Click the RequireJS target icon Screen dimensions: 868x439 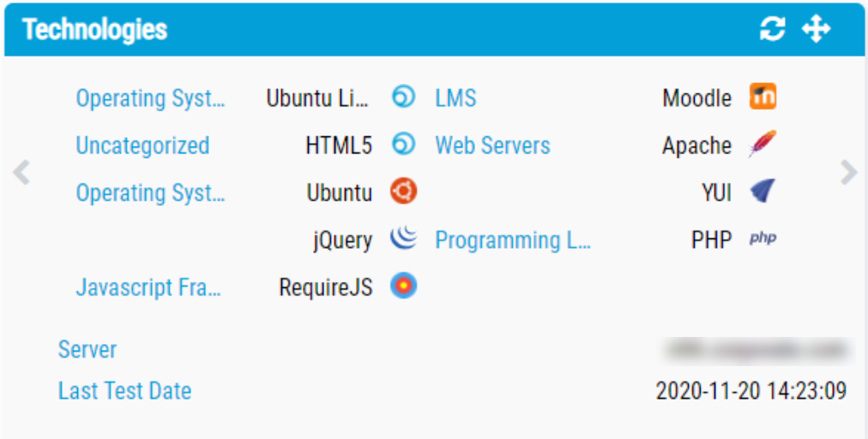pyautogui.click(x=404, y=286)
